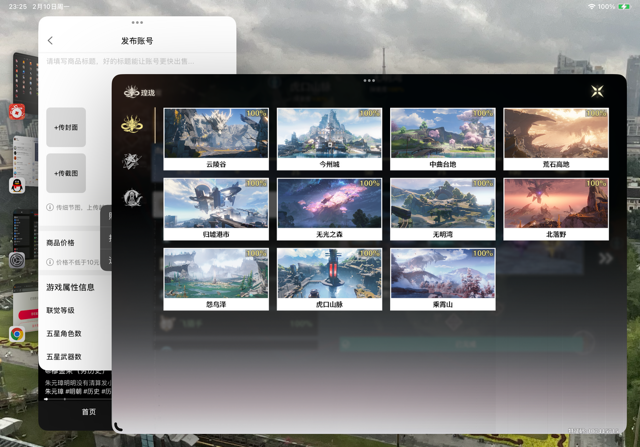Select the highlighted golden 瑝珑 region emblem in sidebar
This screenshot has width=640, height=447.
132,124
